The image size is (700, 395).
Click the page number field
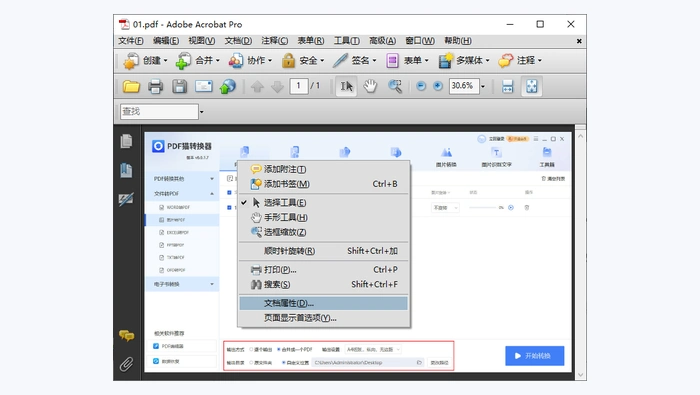coord(299,86)
